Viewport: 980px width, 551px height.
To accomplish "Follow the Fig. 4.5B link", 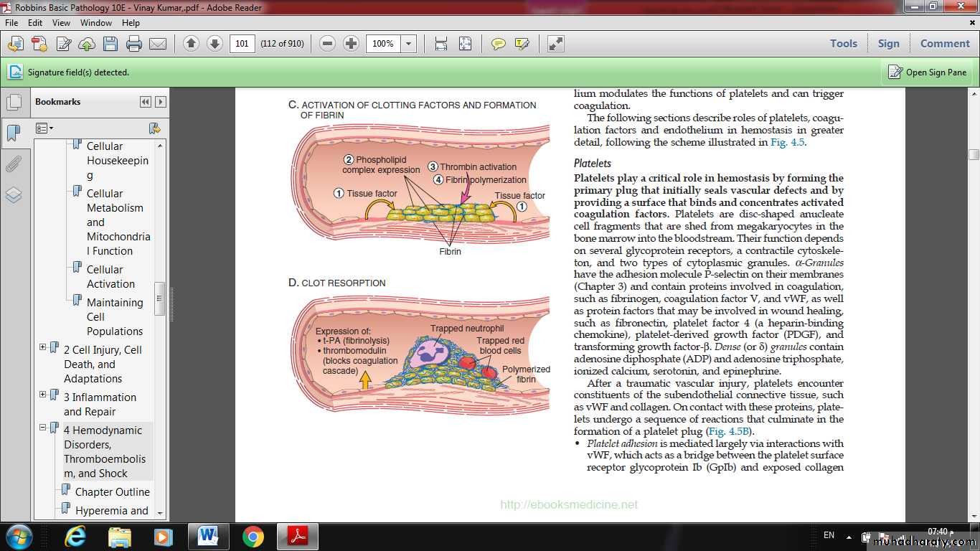I will (728, 431).
